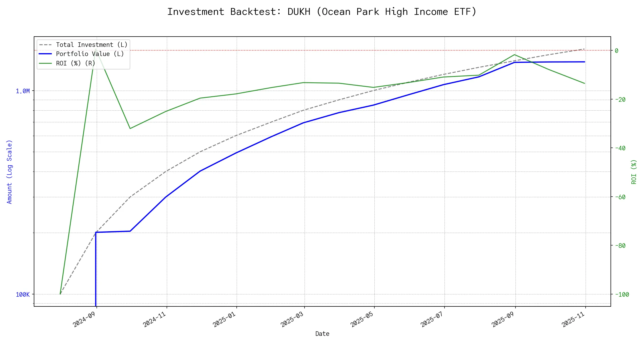Click the -100 right axis tick label
The height and width of the screenshot is (343, 644).
tap(621, 295)
